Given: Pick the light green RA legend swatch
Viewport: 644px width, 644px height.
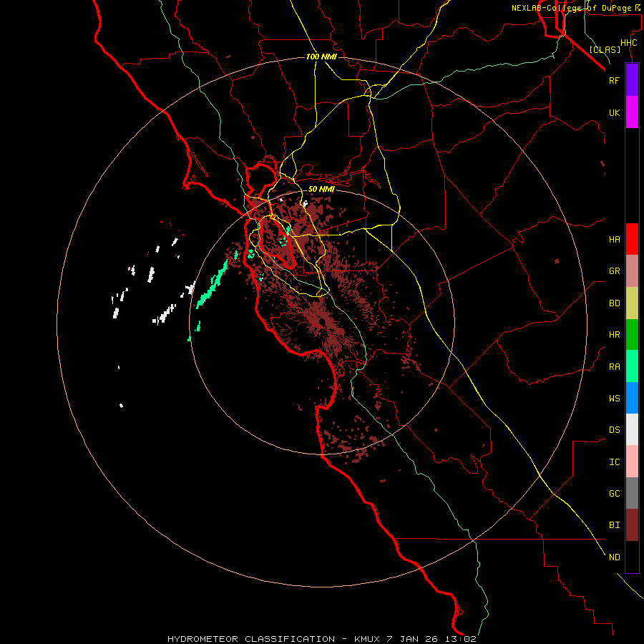Looking at the screenshot, I should [x=632, y=366].
